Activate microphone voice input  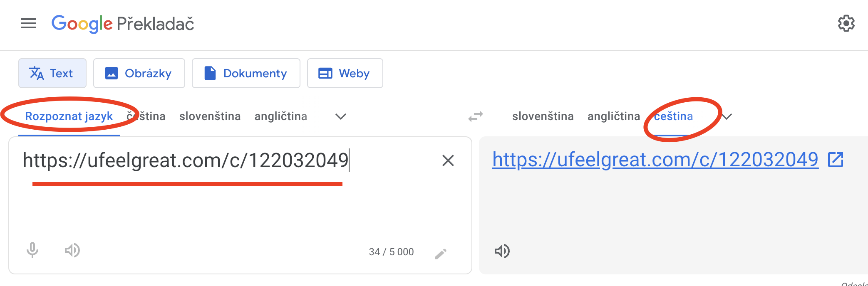point(32,250)
